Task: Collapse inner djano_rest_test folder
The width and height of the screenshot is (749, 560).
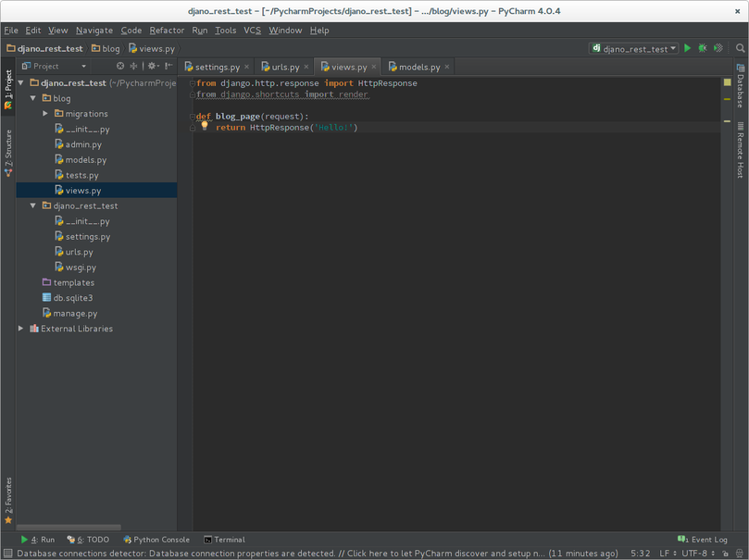Action: point(33,205)
